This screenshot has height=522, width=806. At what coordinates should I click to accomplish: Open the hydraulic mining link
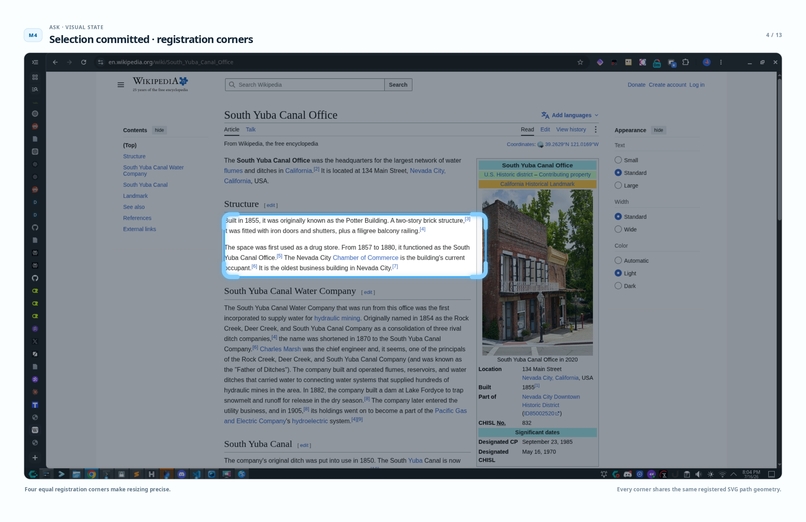tap(337, 319)
